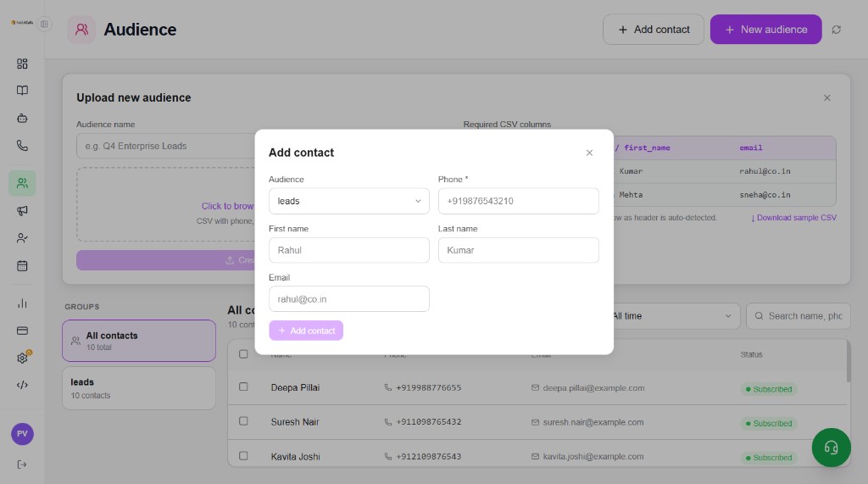Open the settings gear icon in sidebar
The height and width of the screenshot is (484, 868).
point(22,359)
